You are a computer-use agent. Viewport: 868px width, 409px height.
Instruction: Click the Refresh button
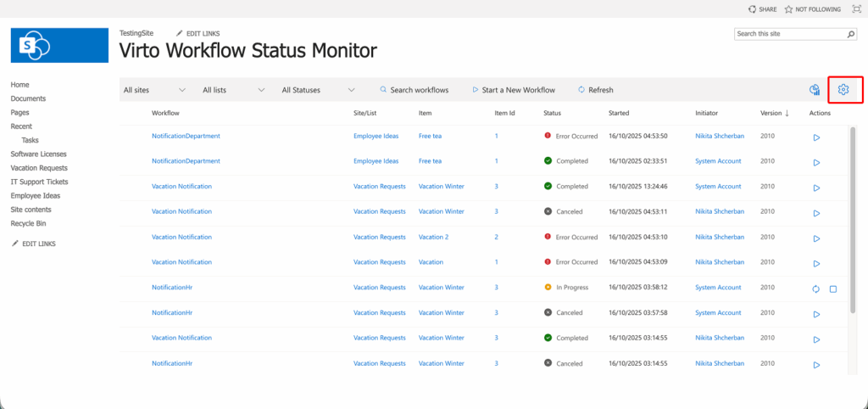point(596,90)
